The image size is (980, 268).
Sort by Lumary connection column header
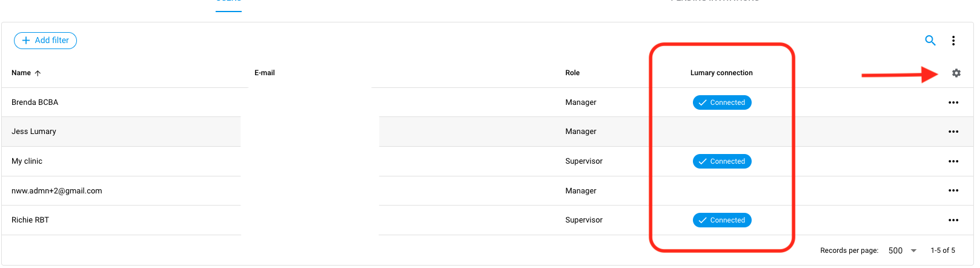[721, 73]
